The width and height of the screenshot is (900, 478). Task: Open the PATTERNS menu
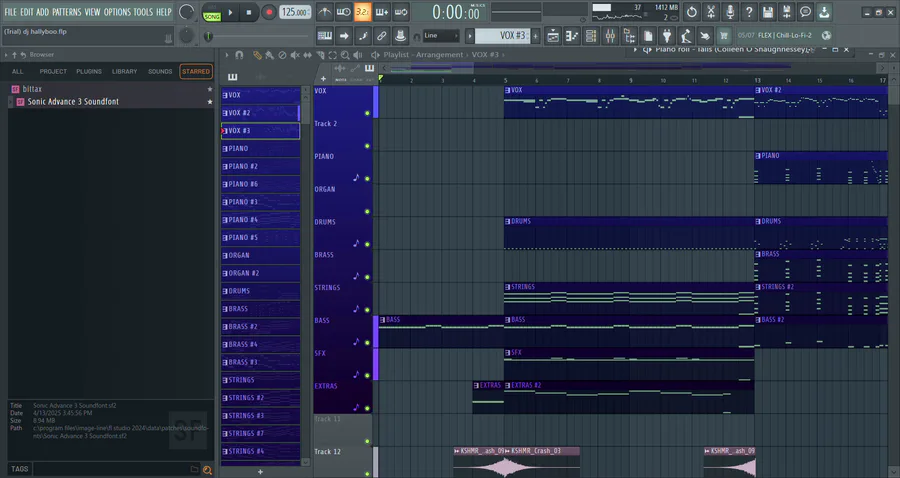67,12
